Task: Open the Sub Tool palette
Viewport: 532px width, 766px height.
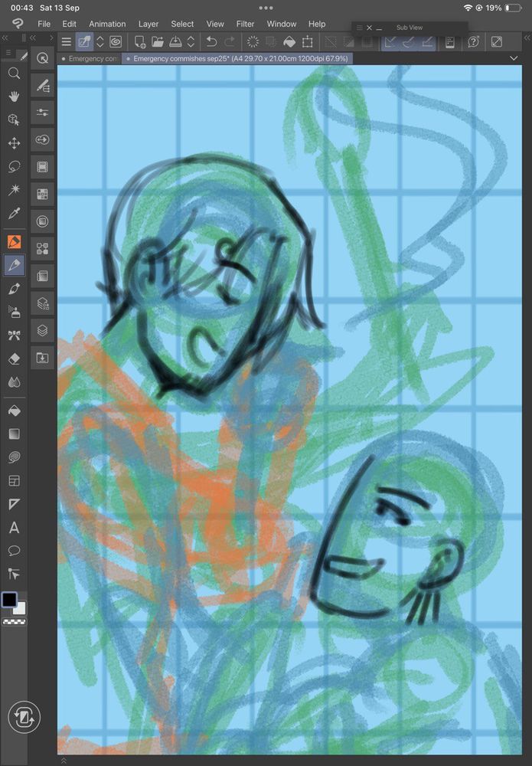Action: [42, 86]
